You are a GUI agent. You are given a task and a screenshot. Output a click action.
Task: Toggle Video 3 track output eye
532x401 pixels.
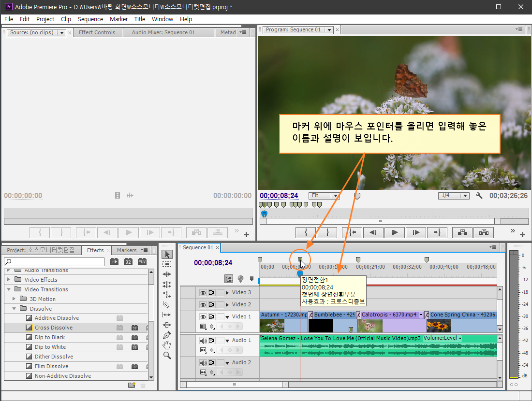tap(203, 292)
